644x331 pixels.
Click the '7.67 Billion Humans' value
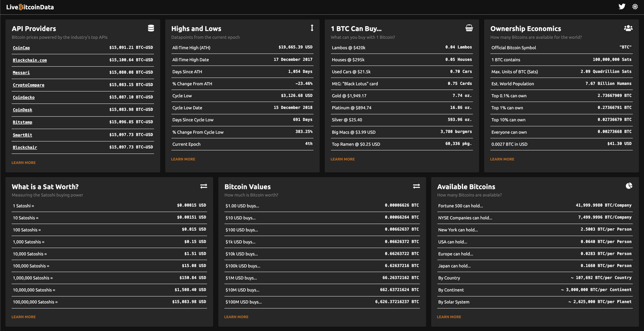[609, 84]
